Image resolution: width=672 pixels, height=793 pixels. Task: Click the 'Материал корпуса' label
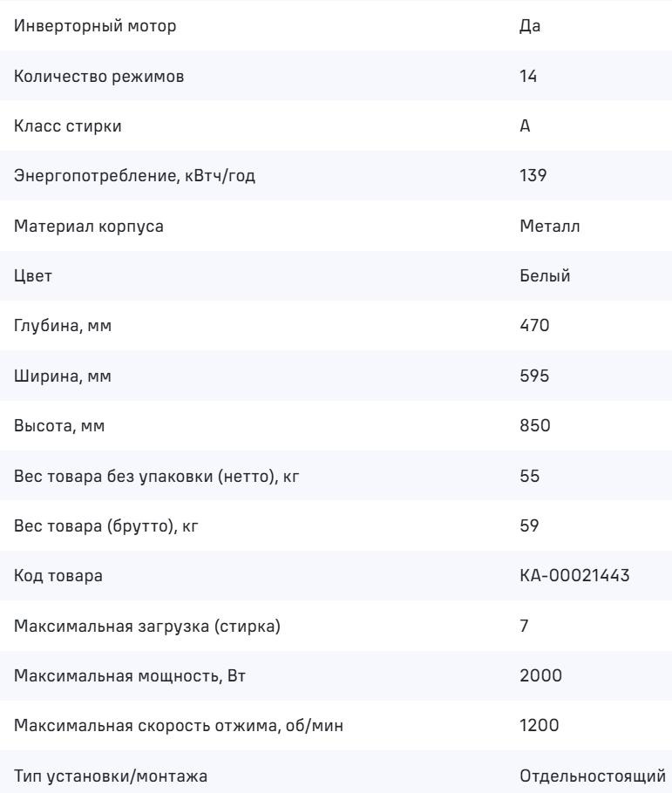pos(89,227)
